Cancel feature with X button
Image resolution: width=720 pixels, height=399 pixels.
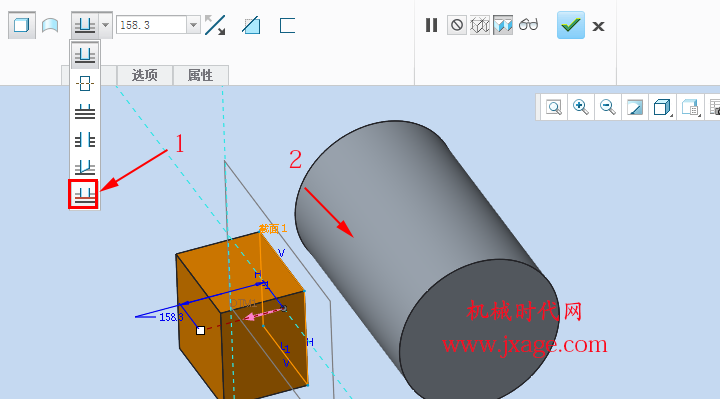pyautogui.click(x=598, y=26)
